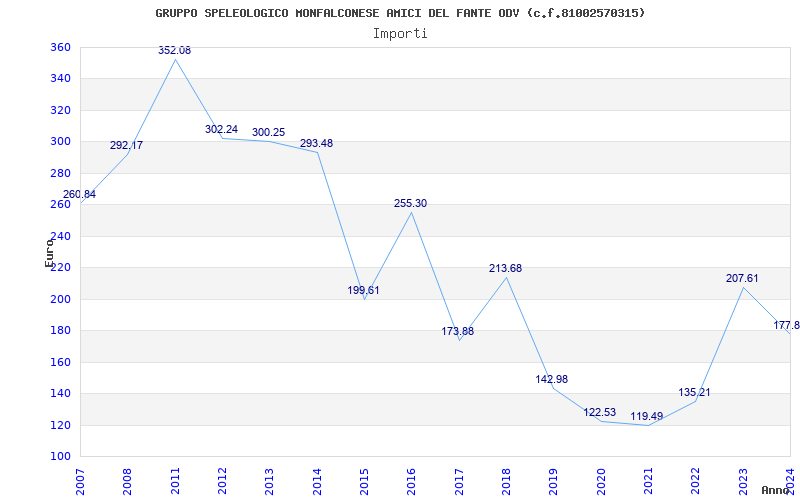Click the 135.21 data label

click(x=694, y=393)
